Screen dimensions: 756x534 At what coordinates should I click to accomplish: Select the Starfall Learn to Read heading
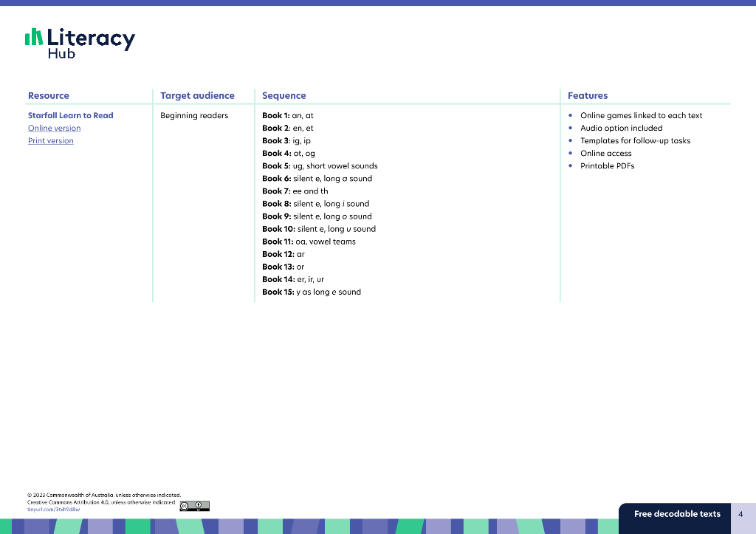pos(70,115)
